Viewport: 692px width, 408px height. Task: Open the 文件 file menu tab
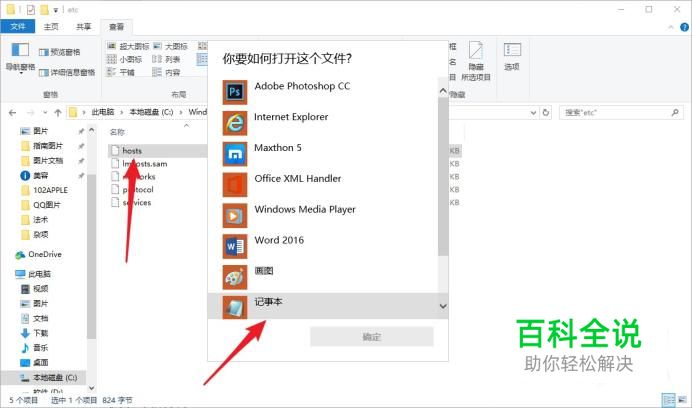pos(18,26)
